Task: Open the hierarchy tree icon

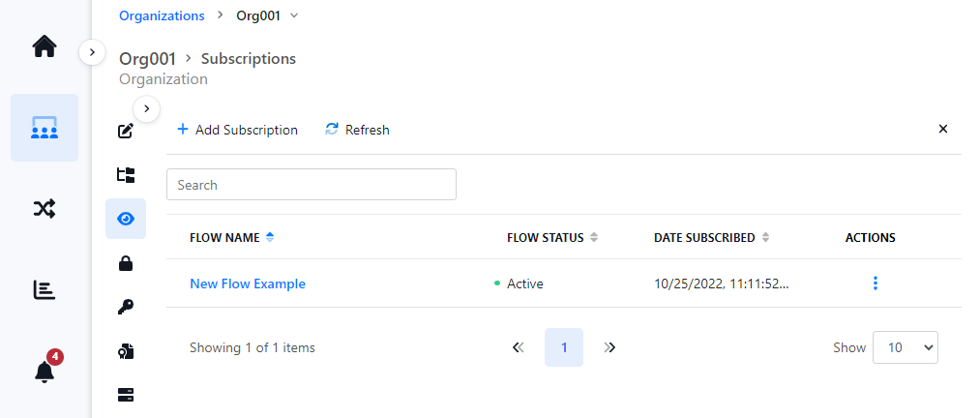Action: 125,175
